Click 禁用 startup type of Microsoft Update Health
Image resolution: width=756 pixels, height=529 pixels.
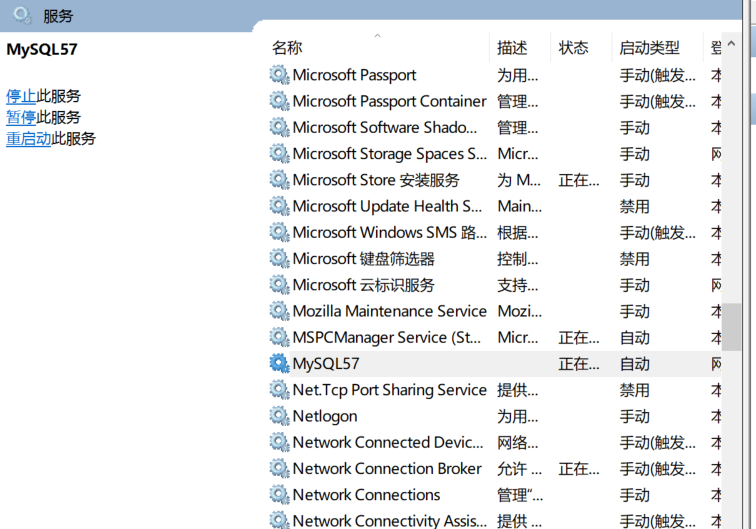(634, 206)
